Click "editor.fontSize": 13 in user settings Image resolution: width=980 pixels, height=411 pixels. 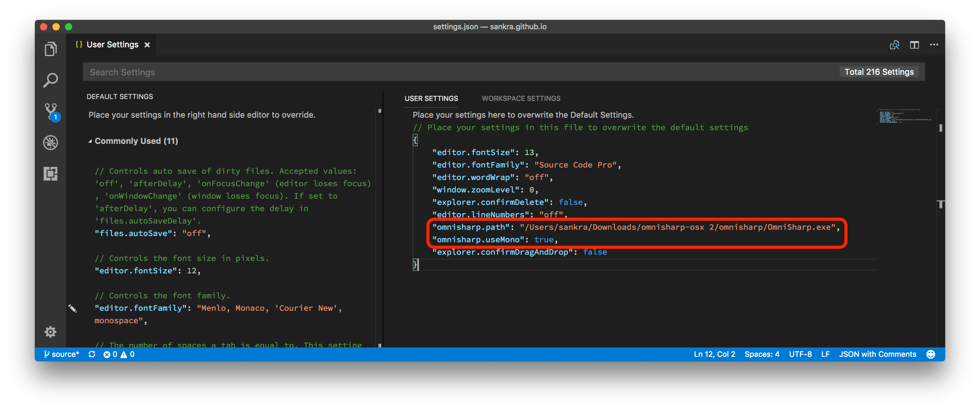coord(485,152)
